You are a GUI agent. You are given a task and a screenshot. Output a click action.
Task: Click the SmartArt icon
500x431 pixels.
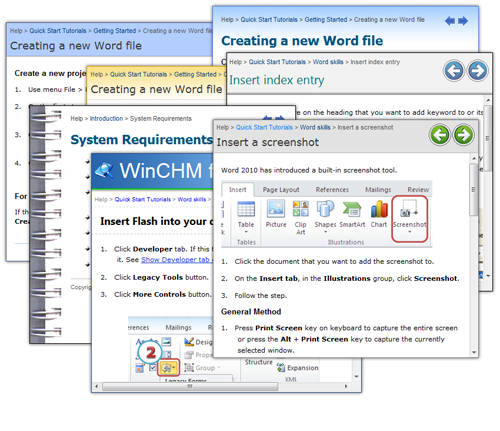coord(352,209)
